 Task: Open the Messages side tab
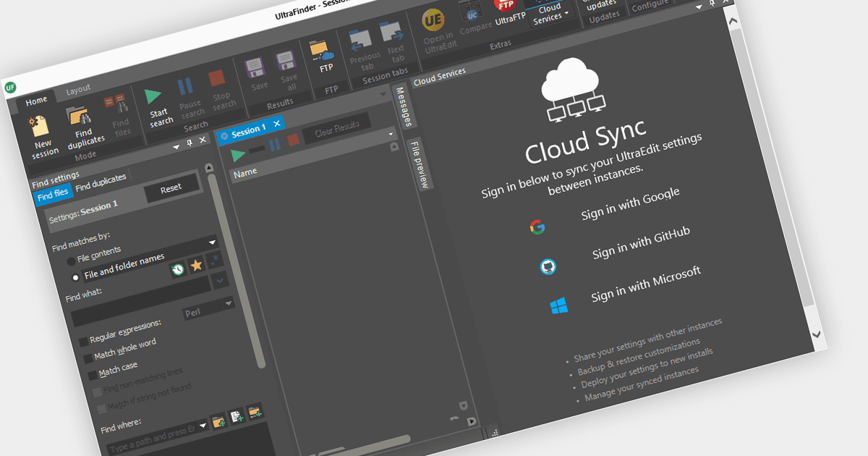406,107
